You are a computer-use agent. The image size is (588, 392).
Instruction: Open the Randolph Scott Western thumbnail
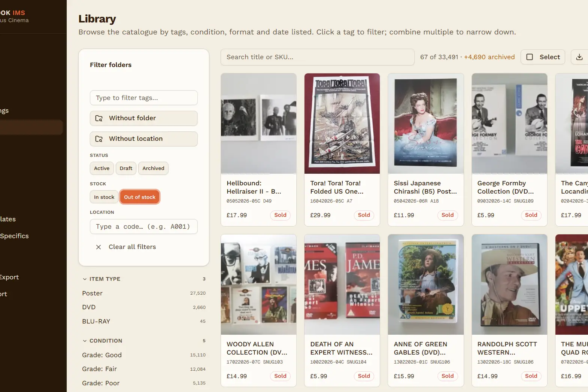(x=509, y=285)
